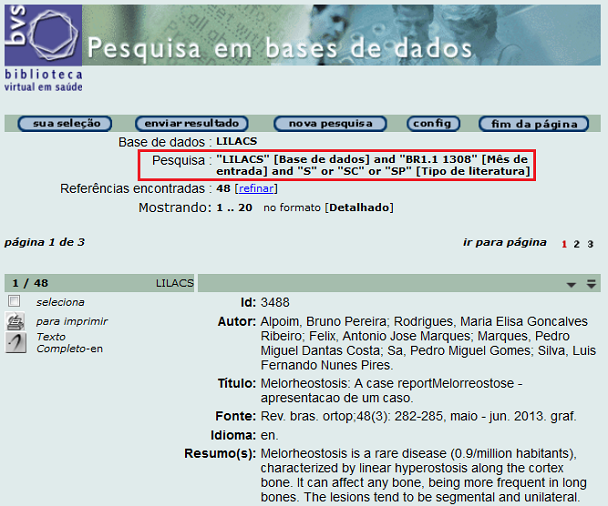
Task: Open 'Texto Completo-en' text link
Action: pyautogui.click(x=69, y=343)
